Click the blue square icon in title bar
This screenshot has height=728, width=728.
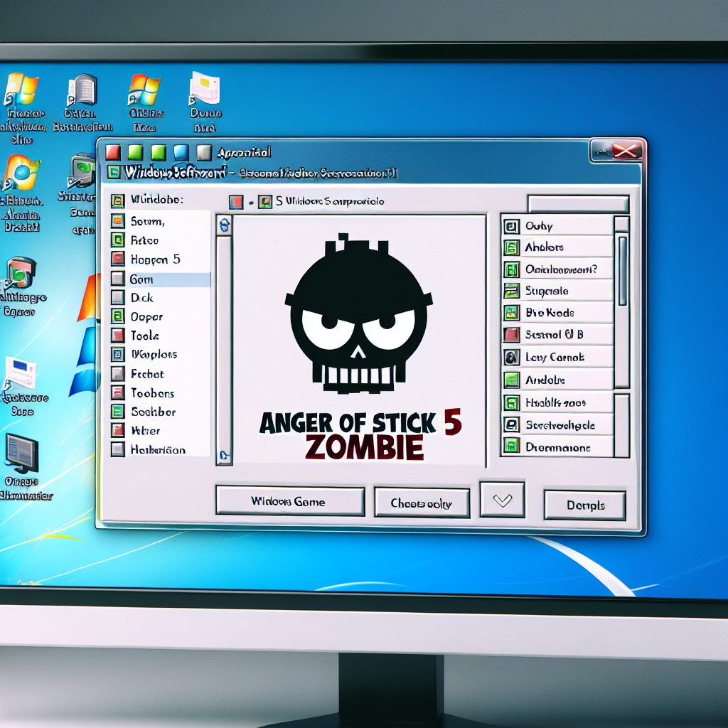(x=181, y=152)
